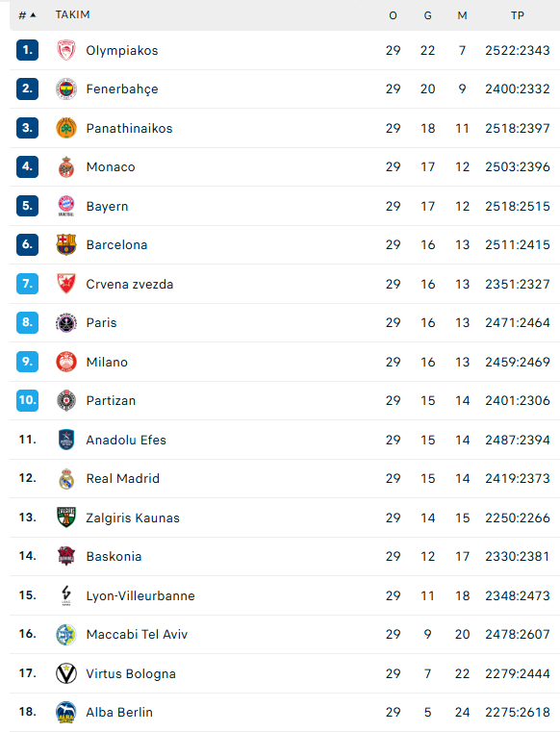Click the Barcelona club crest
Viewport: 560px width, 732px height.
(65, 244)
